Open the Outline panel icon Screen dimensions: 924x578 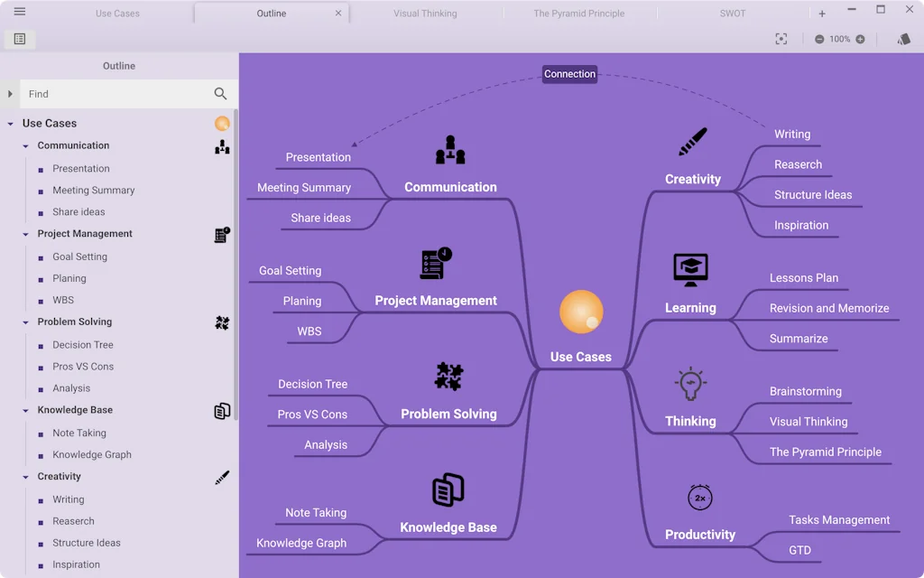tap(19, 39)
